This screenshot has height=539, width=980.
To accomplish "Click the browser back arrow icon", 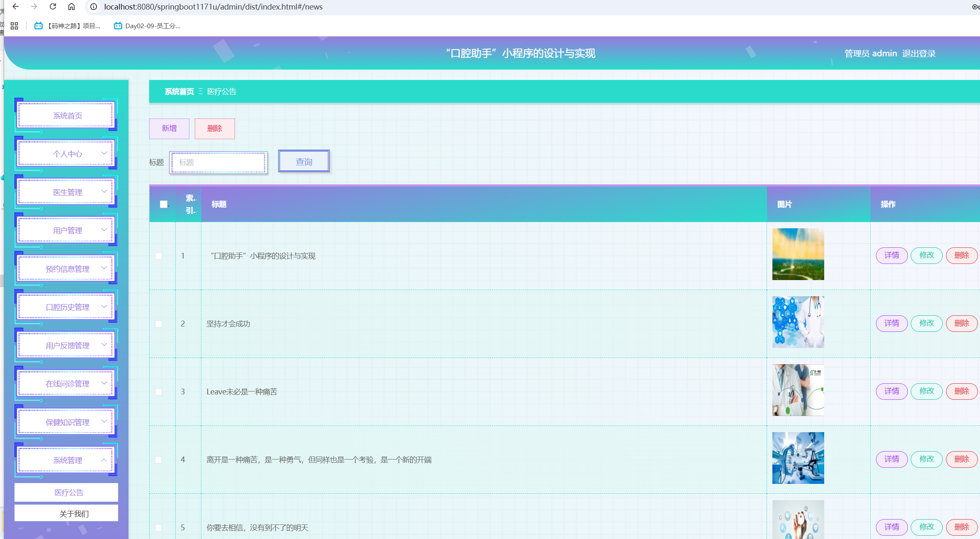I will coord(16,7).
